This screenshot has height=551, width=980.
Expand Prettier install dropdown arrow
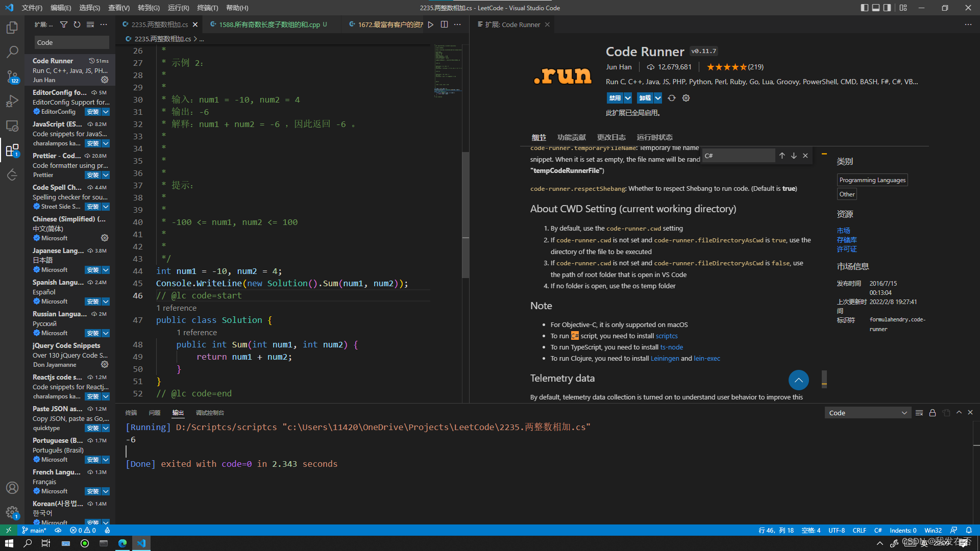click(106, 175)
